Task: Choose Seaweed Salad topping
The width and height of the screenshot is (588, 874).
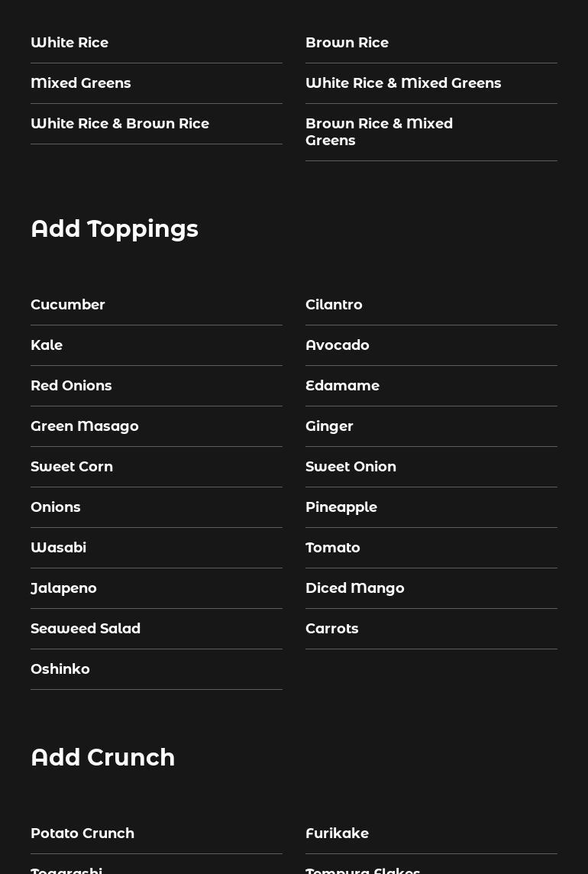Action: (x=86, y=629)
